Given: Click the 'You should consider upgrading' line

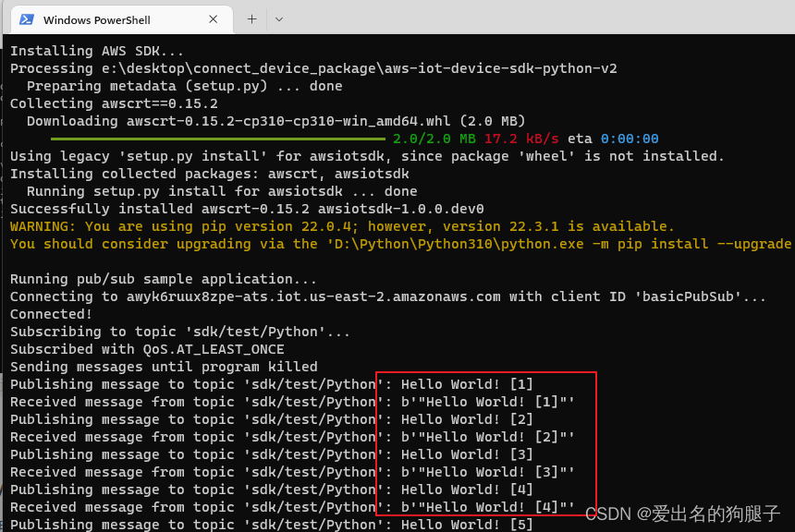Looking at the screenshot, I should pyautogui.click(x=400, y=244).
